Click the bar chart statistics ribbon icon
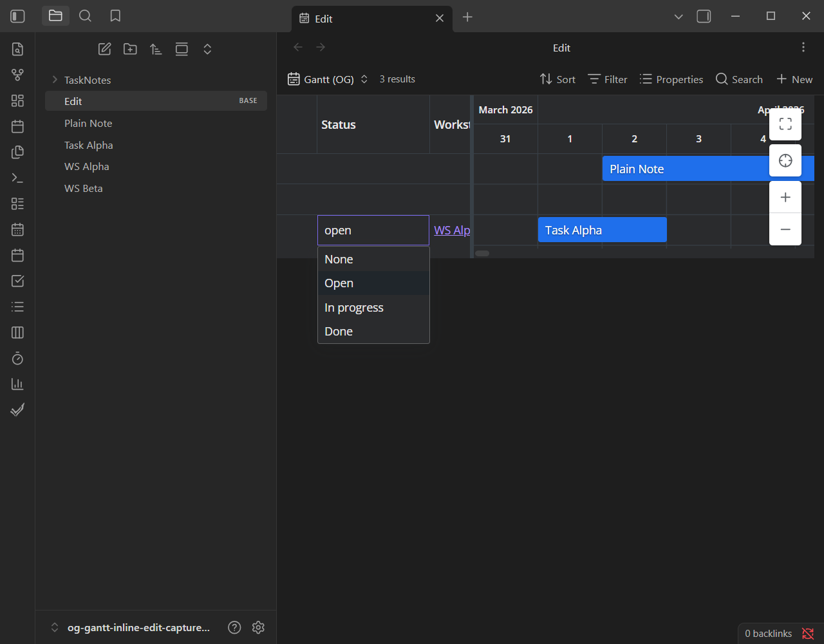Viewport: 824px width, 644px height. pos(17,384)
